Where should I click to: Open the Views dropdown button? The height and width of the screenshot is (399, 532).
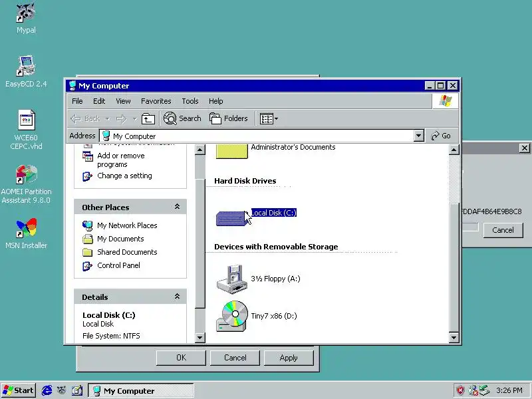269,118
